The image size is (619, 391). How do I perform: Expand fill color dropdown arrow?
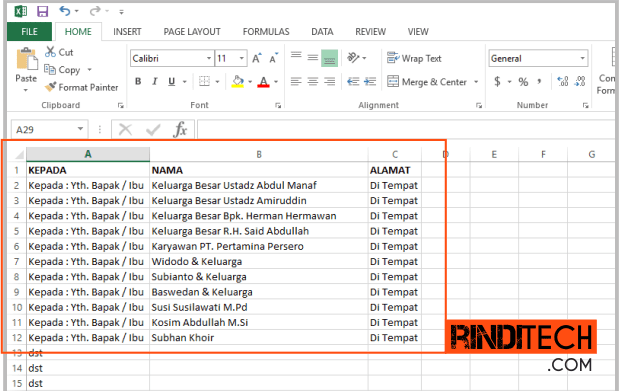coord(250,82)
